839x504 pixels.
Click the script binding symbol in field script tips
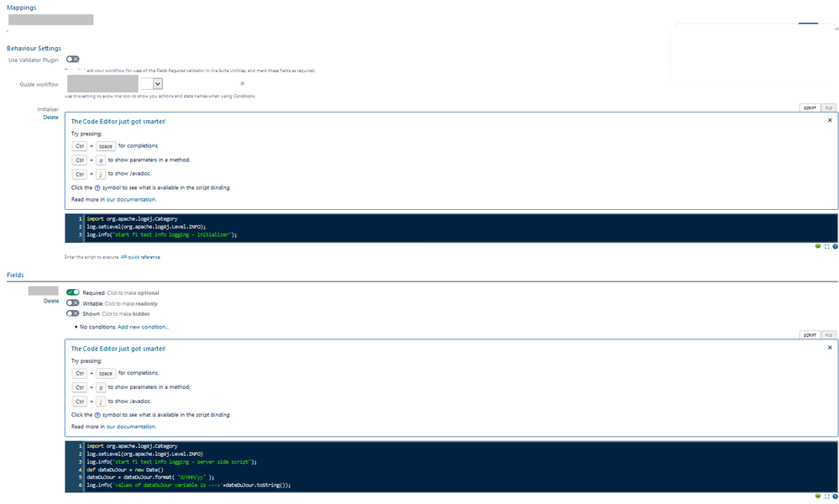tap(97, 415)
